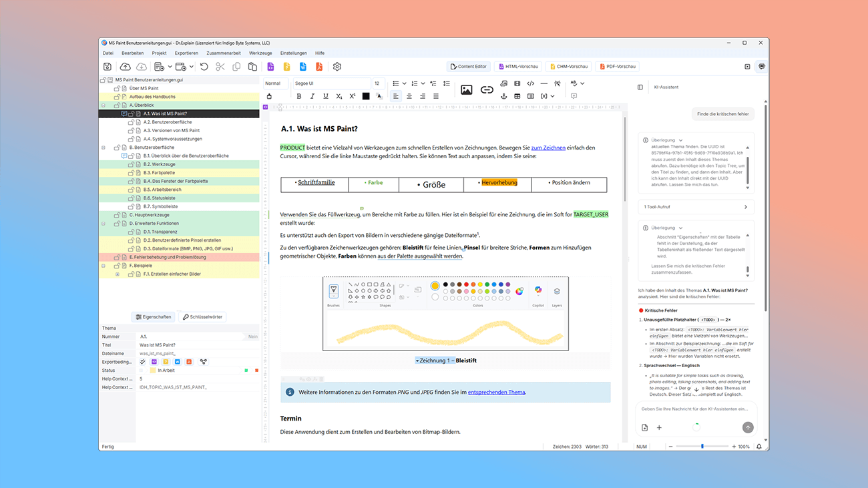Screen dimensions: 868x488
Task: Toggle PDF export condition in properties
Action: tap(189, 362)
